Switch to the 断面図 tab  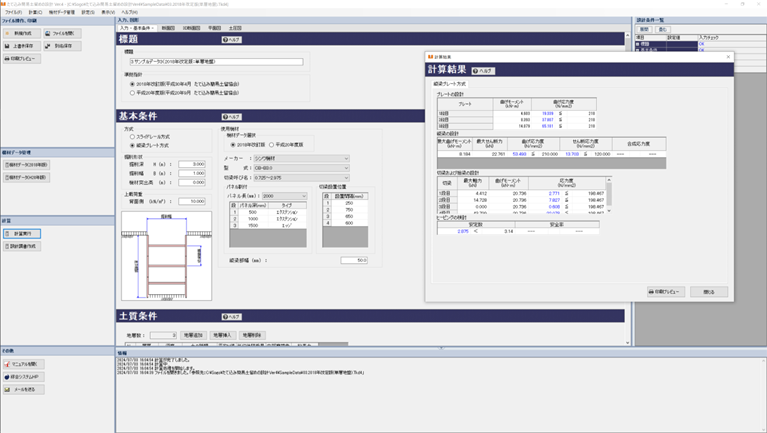pos(168,28)
